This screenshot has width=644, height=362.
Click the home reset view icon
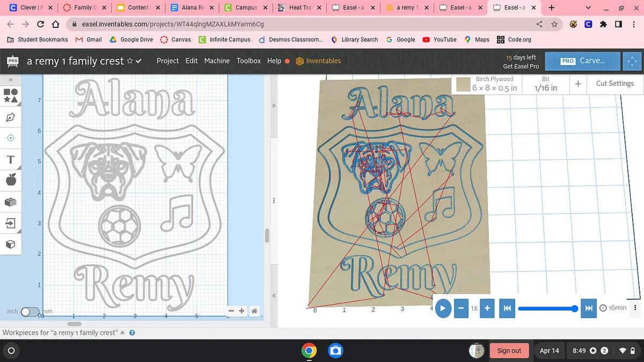pos(254,311)
